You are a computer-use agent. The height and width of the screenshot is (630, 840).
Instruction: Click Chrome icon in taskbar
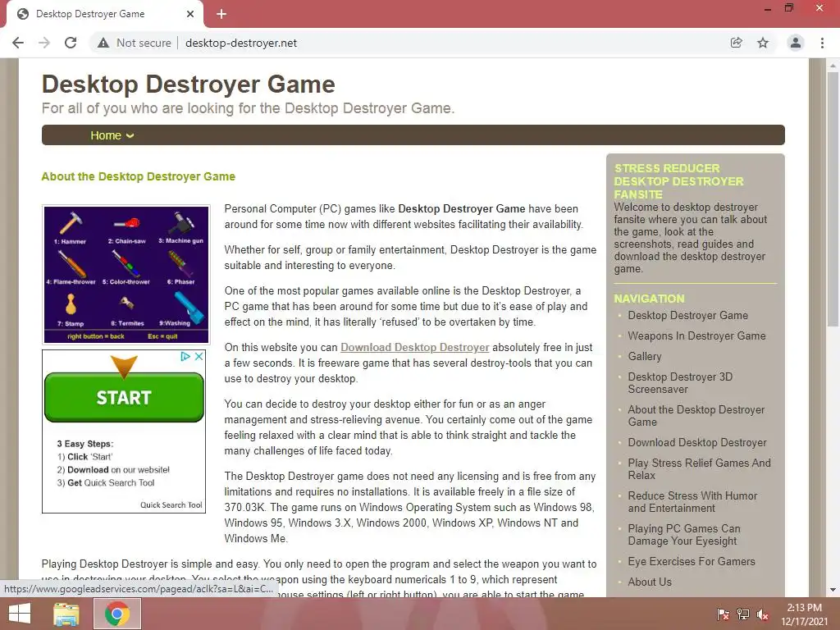117,614
